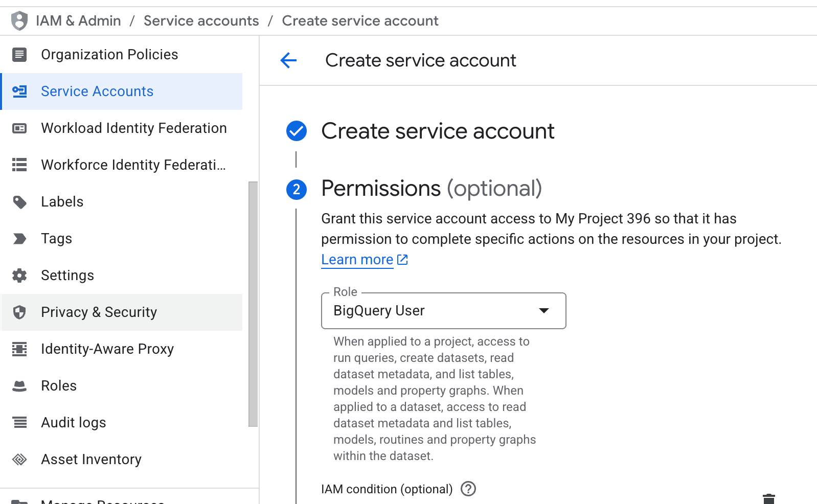The height and width of the screenshot is (504, 817).
Task: Click the Permissions (optional) step heading
Action: [x=432, y=189]
